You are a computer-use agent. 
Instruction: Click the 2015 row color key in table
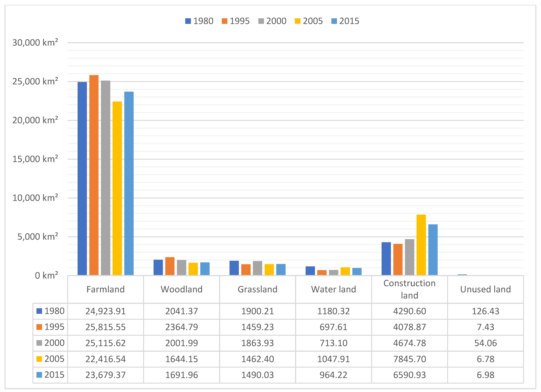click(39, 375)
